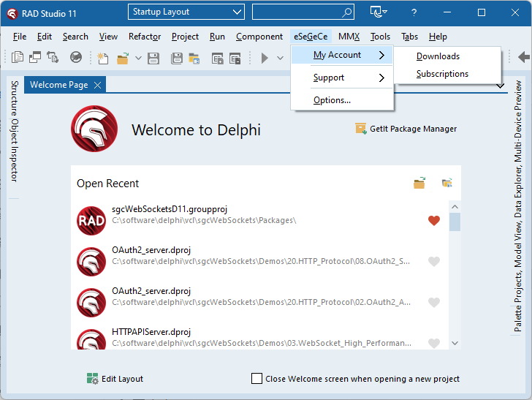Unfavorite sgcWebSocketsD11.groupproj red heart
532x400 pixels.
[434, 220]
